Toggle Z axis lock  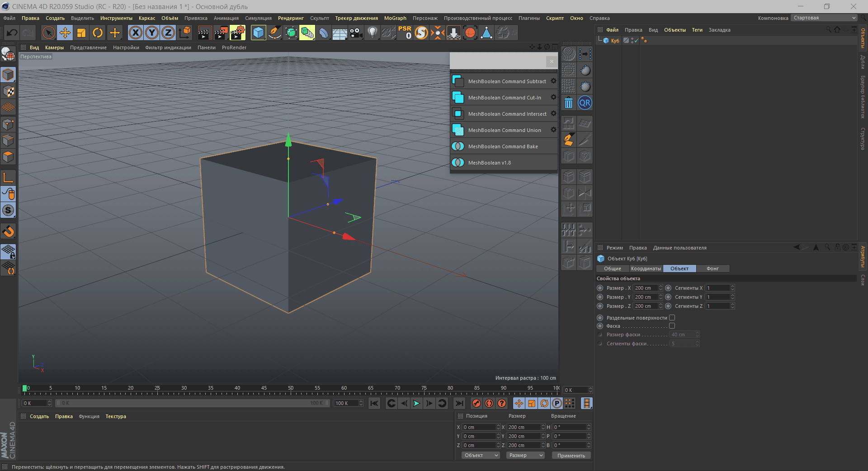168,33
